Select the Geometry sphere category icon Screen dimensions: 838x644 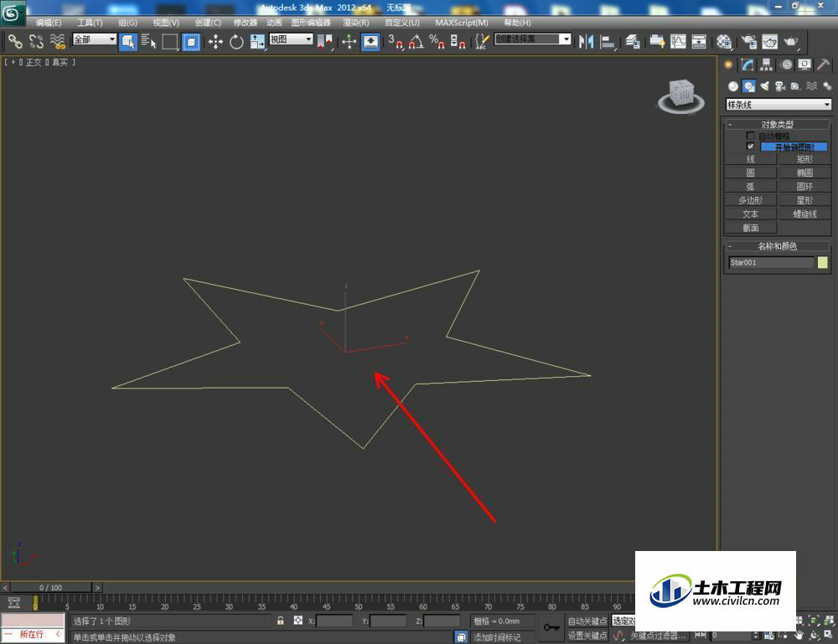coord(732,86)
